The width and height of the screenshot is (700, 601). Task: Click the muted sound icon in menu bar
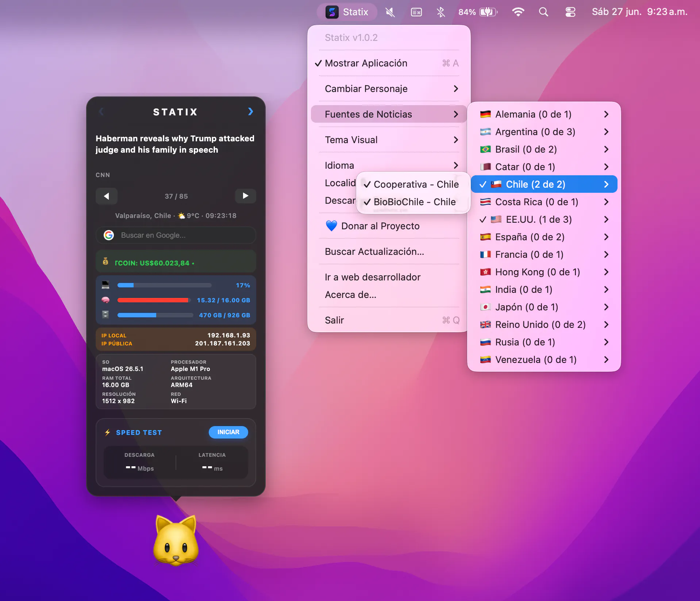390,12
